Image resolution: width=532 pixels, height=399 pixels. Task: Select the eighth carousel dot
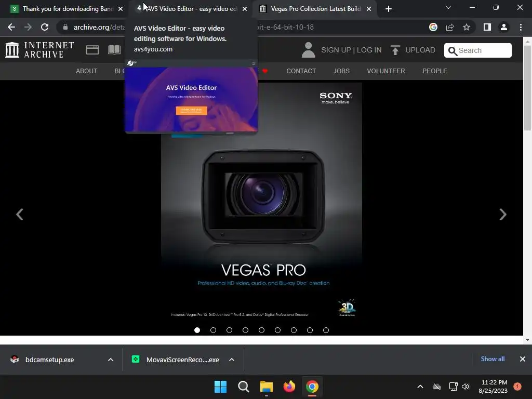tap(310, 330)
